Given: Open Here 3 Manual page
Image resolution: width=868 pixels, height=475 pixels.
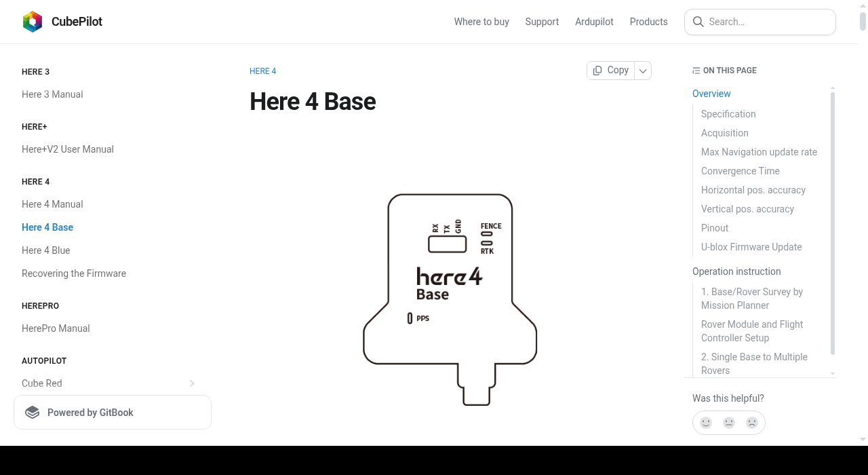Looking at the screenshot, I should tap(52, 94).
